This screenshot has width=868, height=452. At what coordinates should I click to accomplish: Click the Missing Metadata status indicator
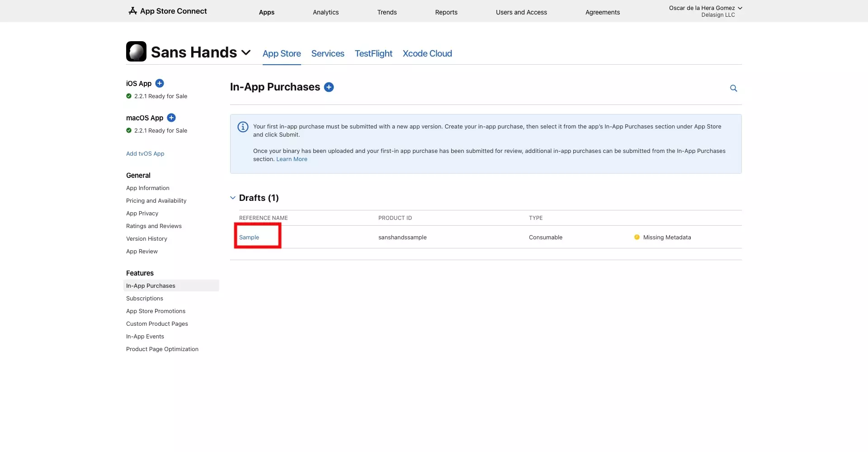pyautogui.click(x=637, y=237)
